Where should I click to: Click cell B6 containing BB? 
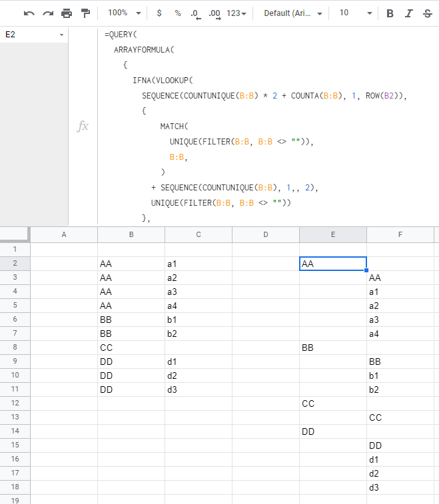tap(131, 320)
